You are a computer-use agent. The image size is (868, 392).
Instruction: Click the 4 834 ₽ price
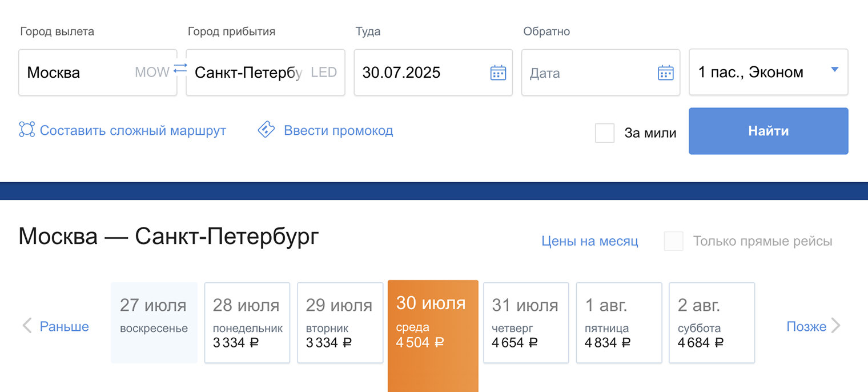608,342
